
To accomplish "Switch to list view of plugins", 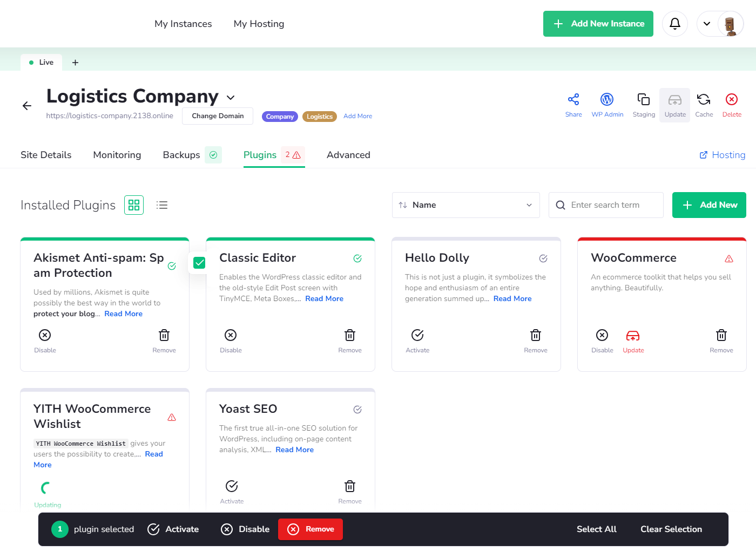I will pos(162,205).
